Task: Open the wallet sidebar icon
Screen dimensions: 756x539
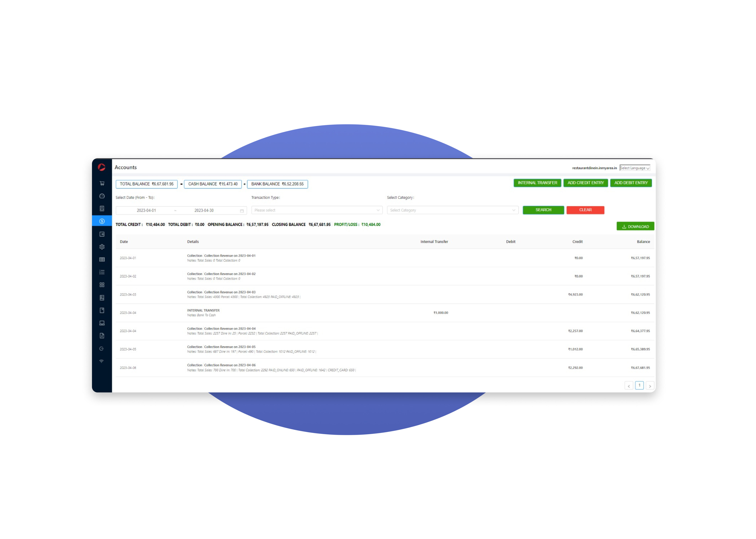Action: click(102, 234)
